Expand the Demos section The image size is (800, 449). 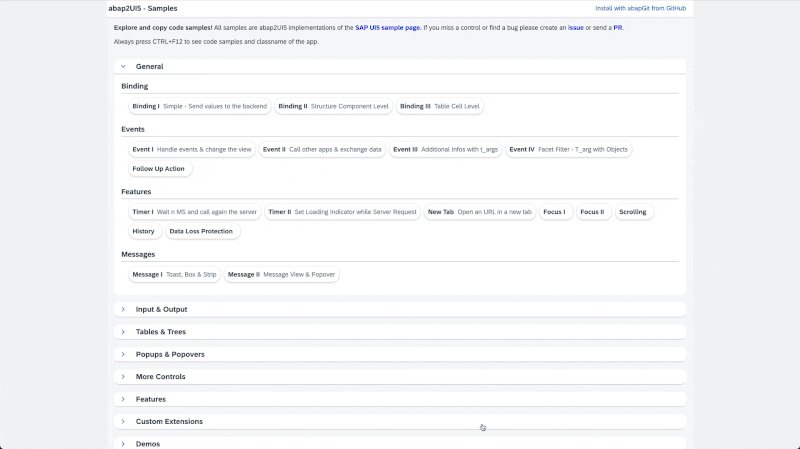(400, 443)
